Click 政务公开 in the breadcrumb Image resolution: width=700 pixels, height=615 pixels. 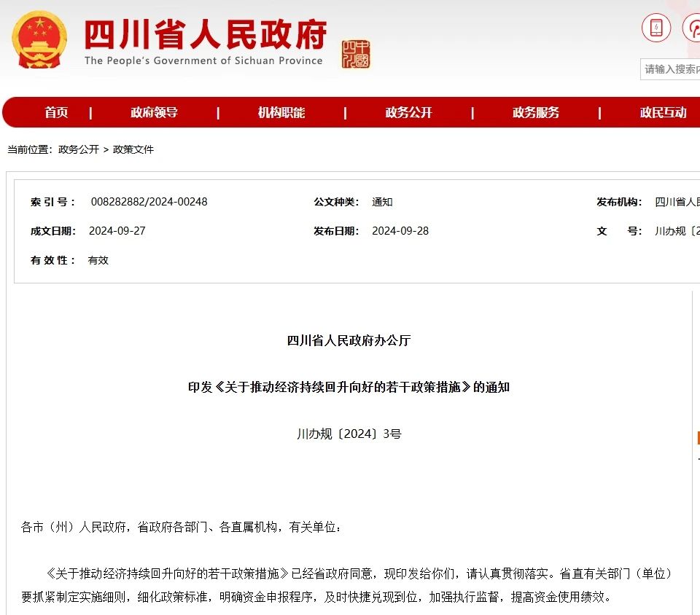[x=79, y=149]
